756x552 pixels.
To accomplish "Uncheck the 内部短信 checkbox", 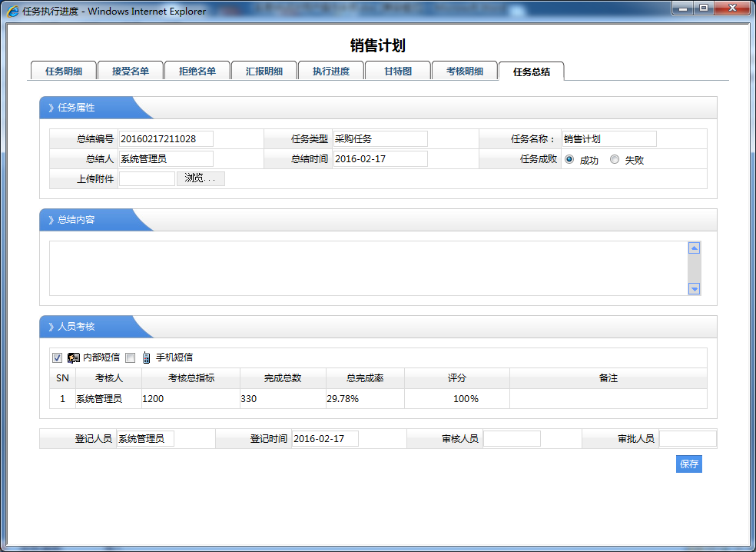I will (x=57, y=357).
